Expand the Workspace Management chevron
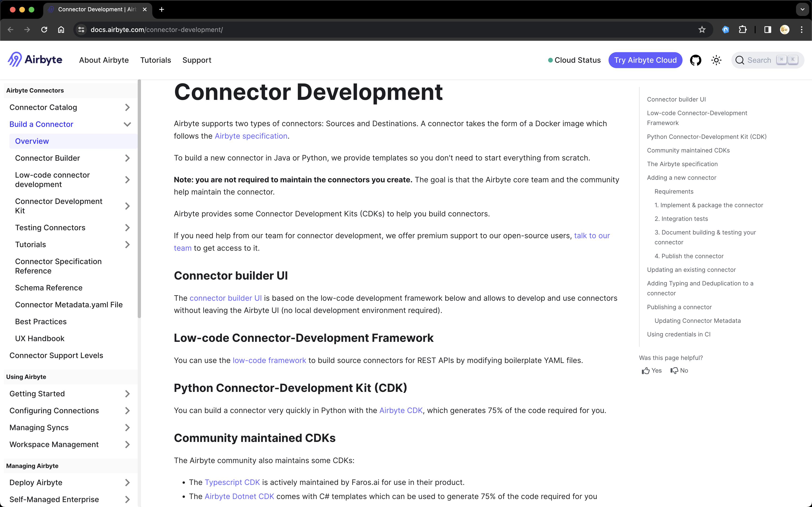 pyautogui.click(x=127, y=444)
